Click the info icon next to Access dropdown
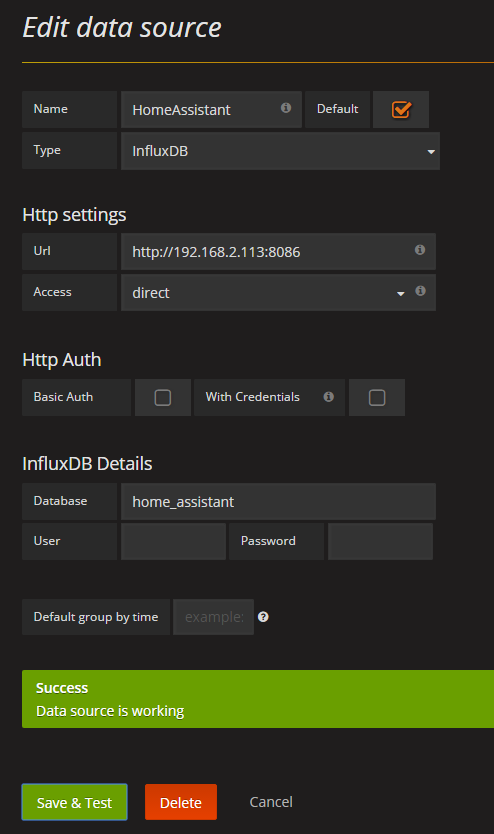Image resolution: width=494 pixels, height=834 pixels. click(x=421, y=290)
